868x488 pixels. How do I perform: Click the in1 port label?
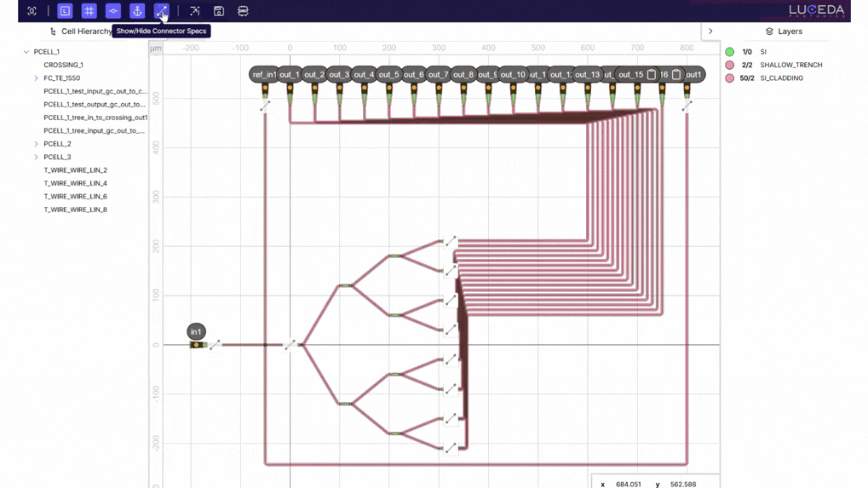196,331
